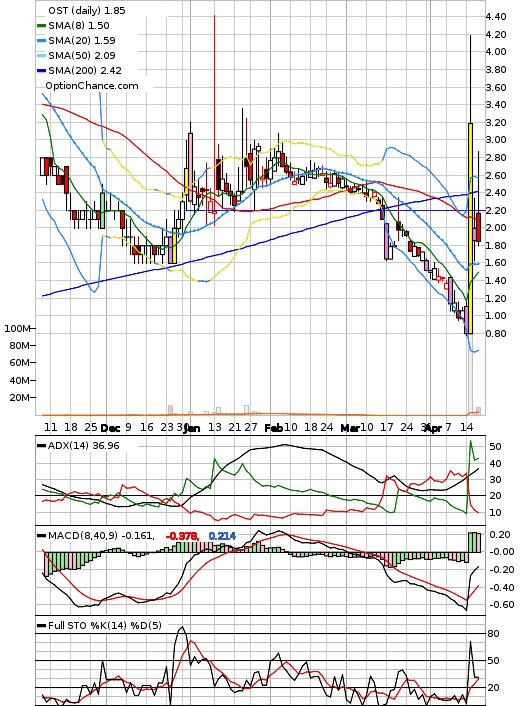Click the Apr label on the date axis
This screenshot has width=526, height=706.
[433, 428]
